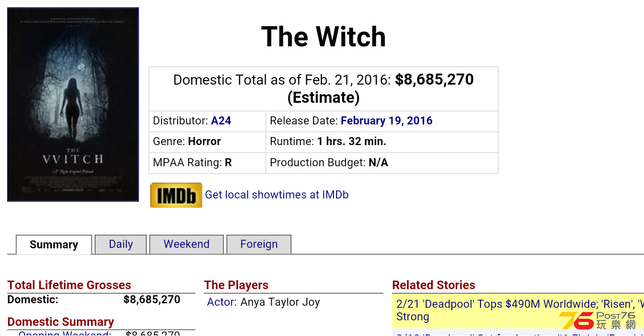
Task: Select the Summary tab
Action: click(x=54, y=245)
